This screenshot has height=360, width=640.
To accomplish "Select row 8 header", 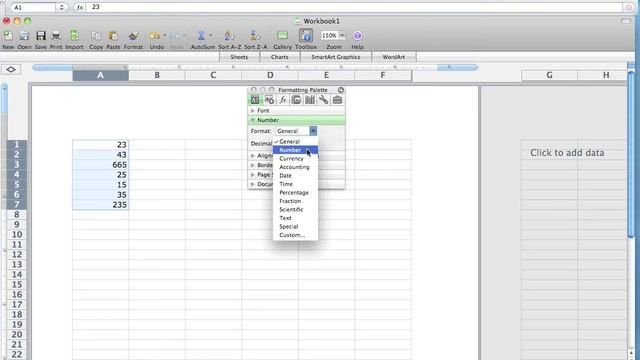I will click(x=17, y=215).
